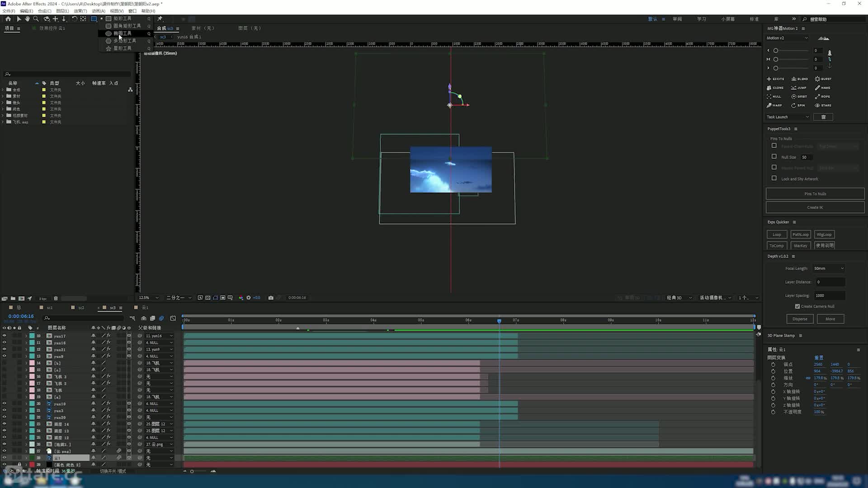Switch to the 效果控件 云1 tab

(52, 28)
